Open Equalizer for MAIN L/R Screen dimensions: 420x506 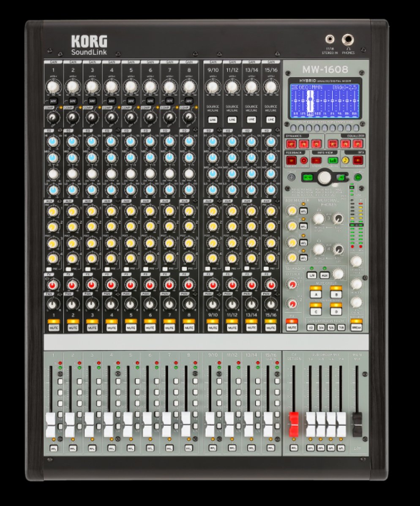333,144
